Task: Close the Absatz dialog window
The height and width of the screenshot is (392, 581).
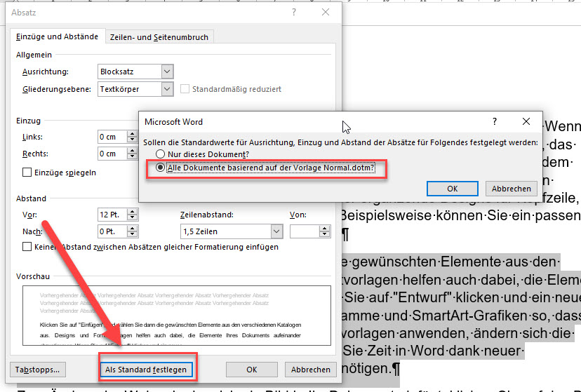Action: (x=326, y=12)
